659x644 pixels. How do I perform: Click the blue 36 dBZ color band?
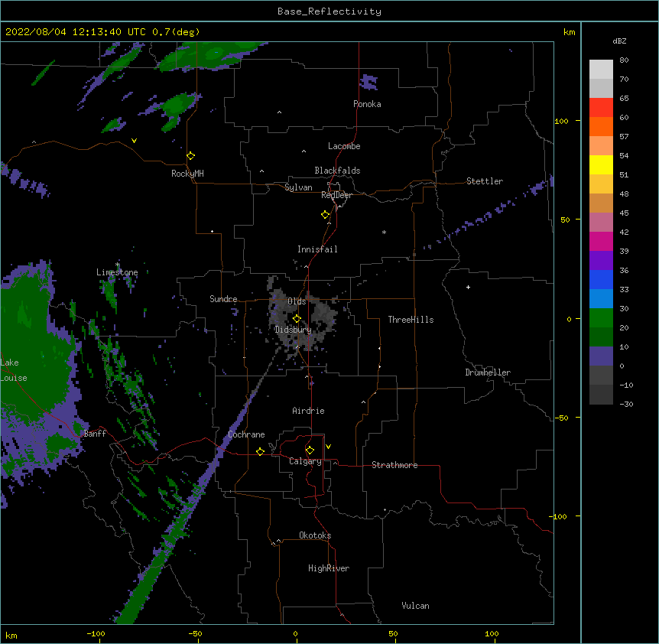pyautogui.click(x=601, y=279)
